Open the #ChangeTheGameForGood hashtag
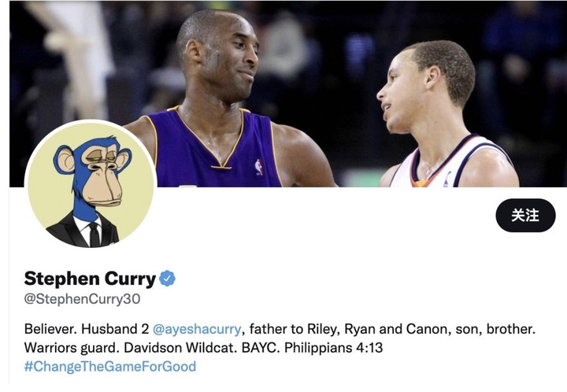The image size is (567, 392). click(110, 366)
